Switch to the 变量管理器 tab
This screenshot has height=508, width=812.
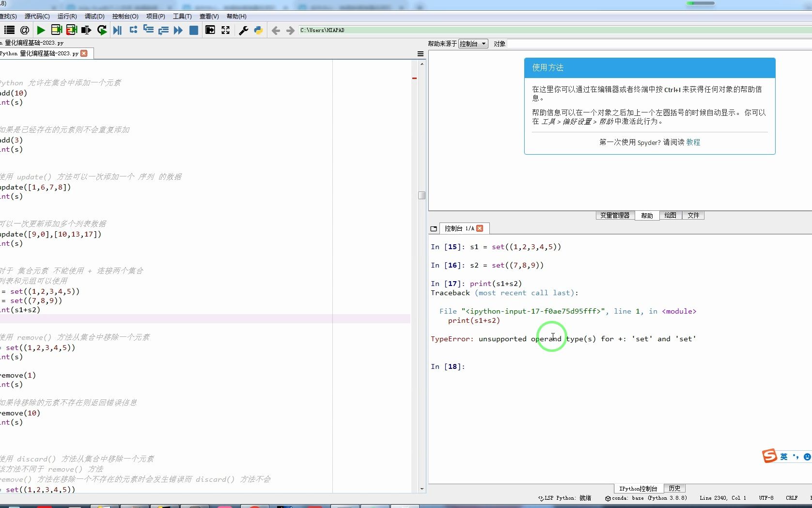(615, 215)
